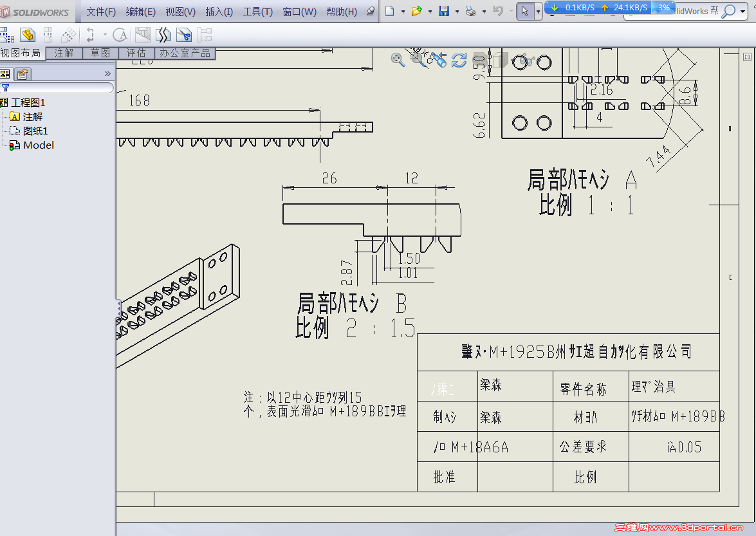
Task: Click the Rotate View icon
Action: (x=459, y=60)
